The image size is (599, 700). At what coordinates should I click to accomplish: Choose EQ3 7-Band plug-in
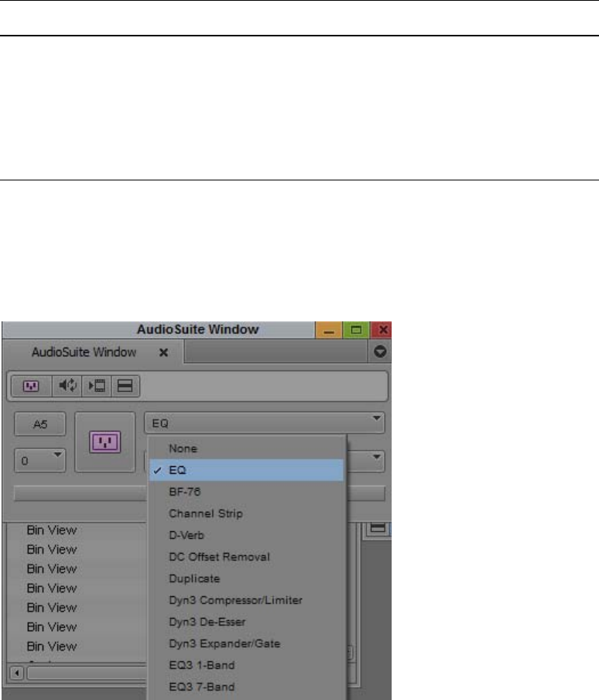click(x=246, y=687)
